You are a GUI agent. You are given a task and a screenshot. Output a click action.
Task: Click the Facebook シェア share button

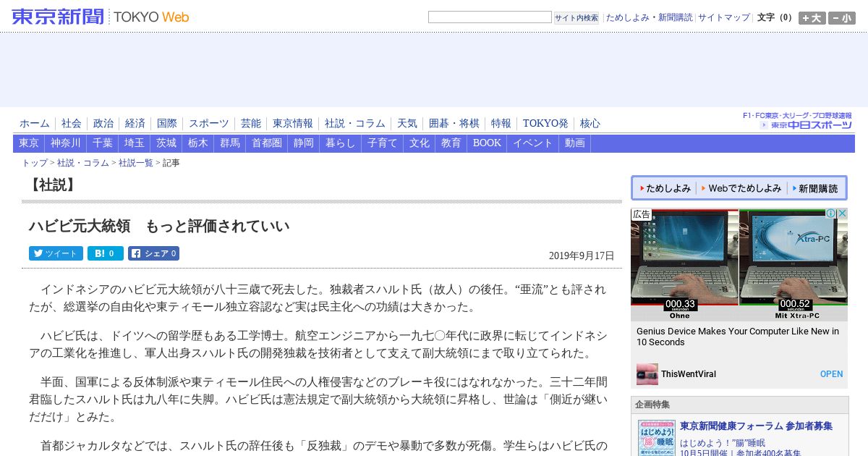point(153,253)
